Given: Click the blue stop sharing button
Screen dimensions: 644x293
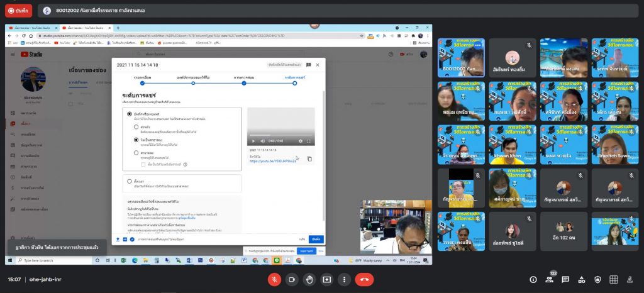Looking at the screenshot, I should tap(307, 250).
